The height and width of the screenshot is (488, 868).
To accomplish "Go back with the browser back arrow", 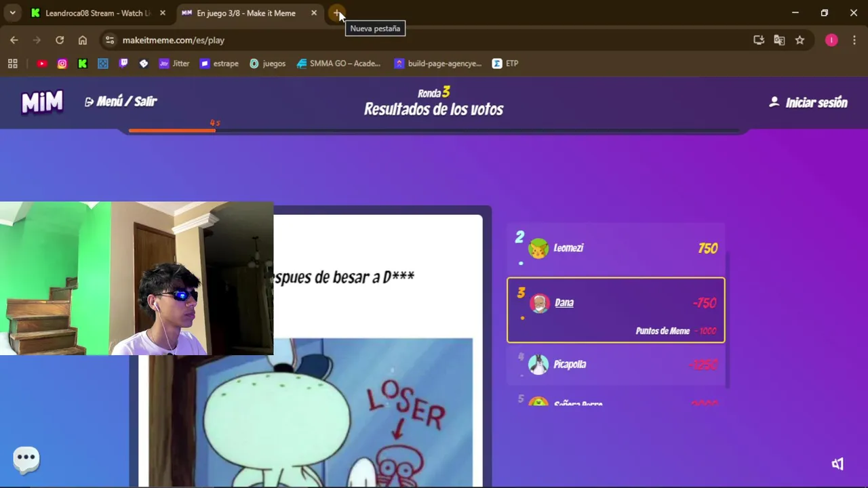I will 14,40.
